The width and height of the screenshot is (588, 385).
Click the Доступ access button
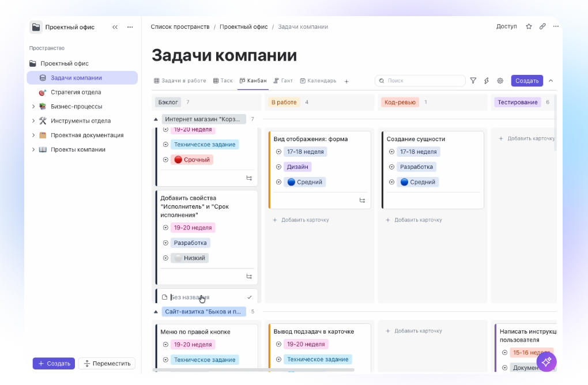point(506,27)
